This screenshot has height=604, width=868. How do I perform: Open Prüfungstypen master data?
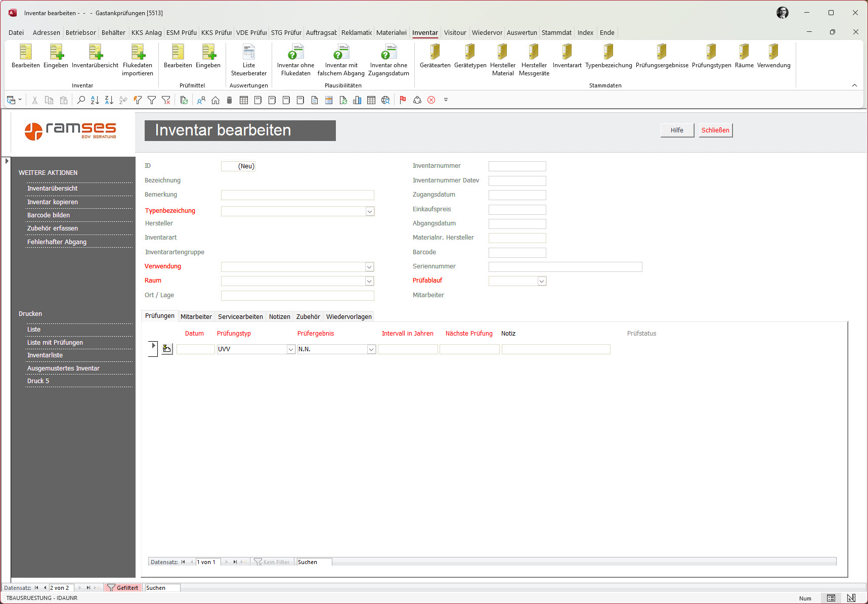tap(711, 56)
